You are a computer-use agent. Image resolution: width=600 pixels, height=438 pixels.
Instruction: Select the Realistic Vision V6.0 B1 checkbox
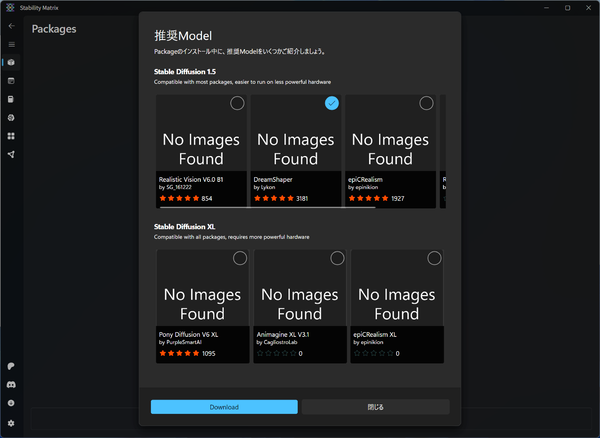tap(237, 103)
